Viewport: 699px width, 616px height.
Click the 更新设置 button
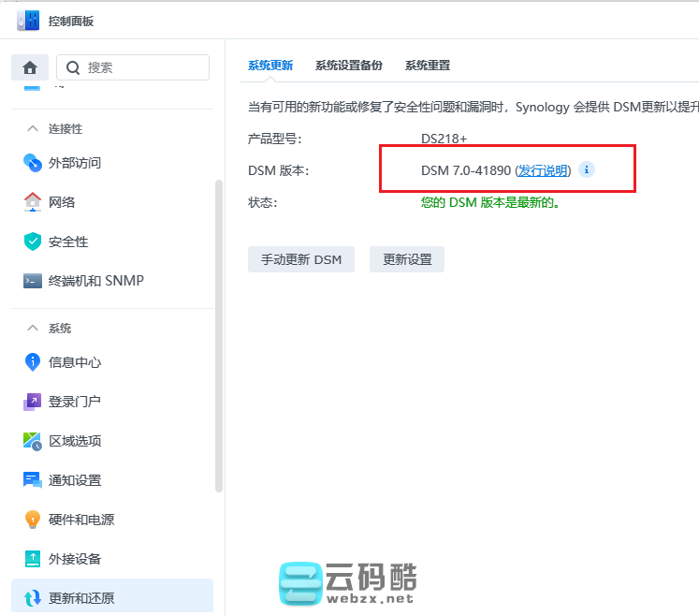pyautogui.click(x=407, y=259)
